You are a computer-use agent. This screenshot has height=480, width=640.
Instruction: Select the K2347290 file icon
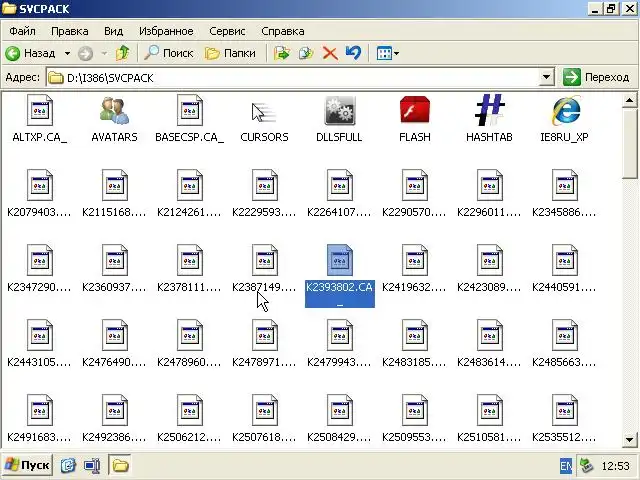pos(40,260)
